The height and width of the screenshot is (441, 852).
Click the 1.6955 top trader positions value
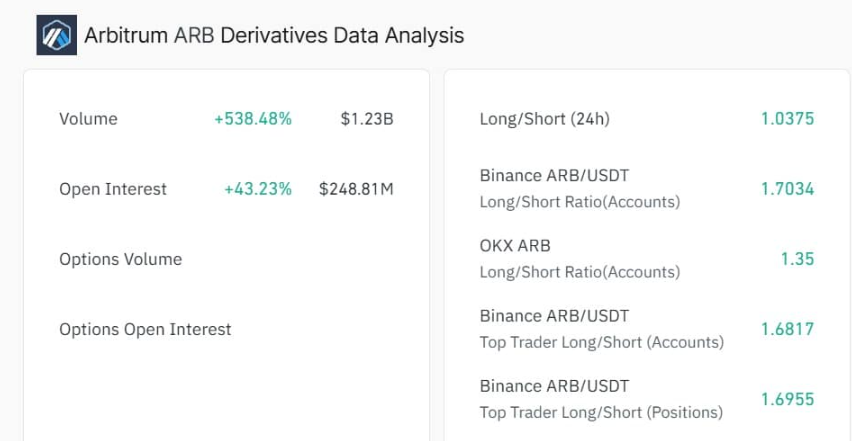(x=787, y=399)
